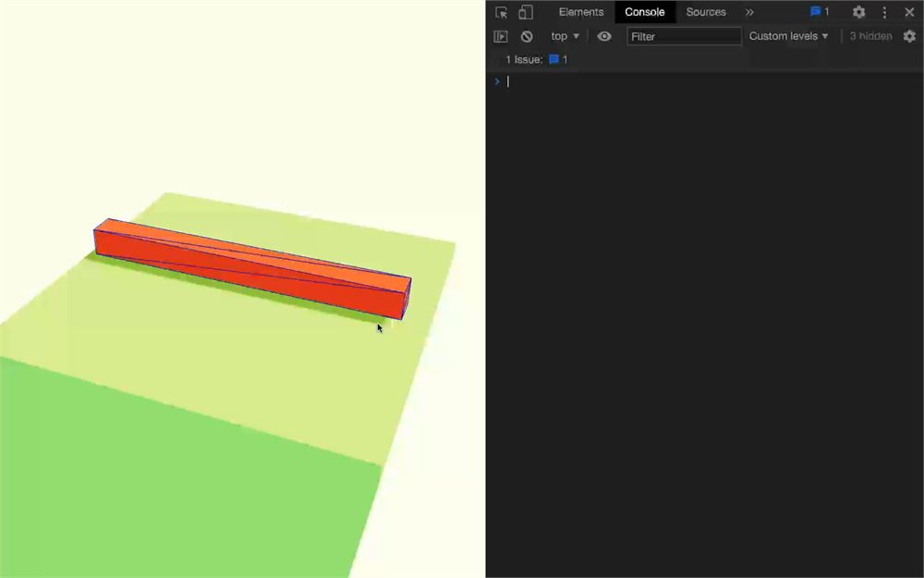Viewport: 924px width, 578px height.
Task: Open DevTools settings gear
Action: tap(858, 12)
